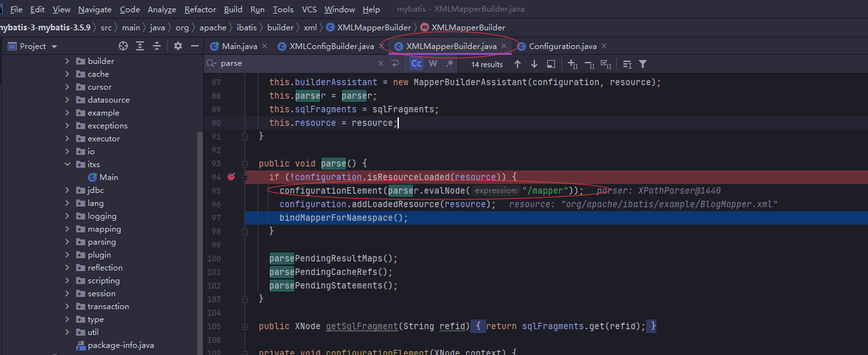
Task: Expand the builder folder
Action: tap(67, 61)
